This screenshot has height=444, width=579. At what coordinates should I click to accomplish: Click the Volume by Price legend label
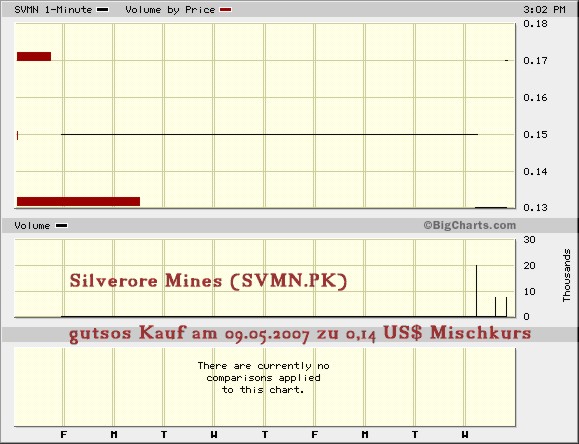click(x=170, y=10)
